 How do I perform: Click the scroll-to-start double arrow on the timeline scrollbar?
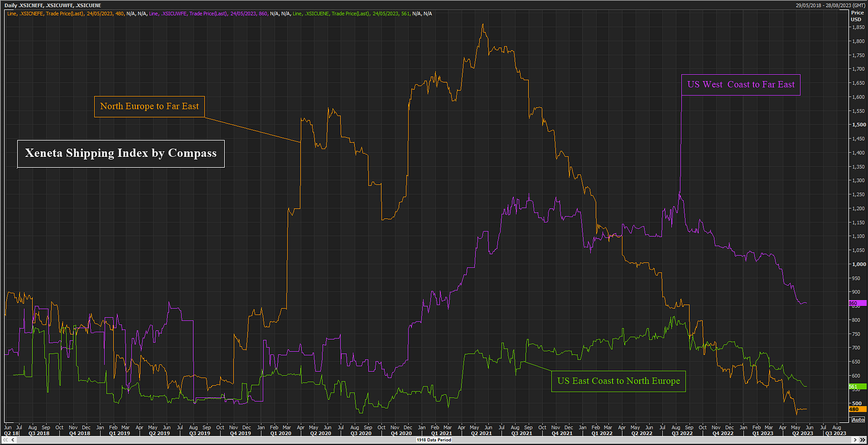[4, 441]
